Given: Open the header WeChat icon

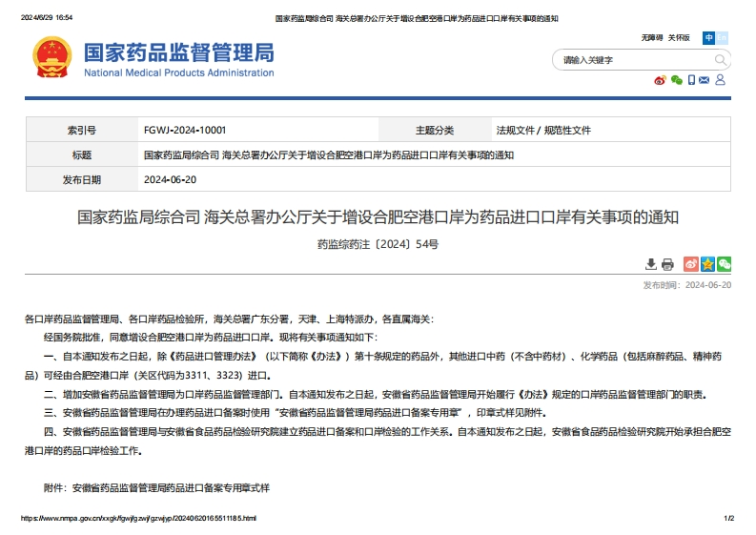Looking at the screenshot, I should click(676, 80).
